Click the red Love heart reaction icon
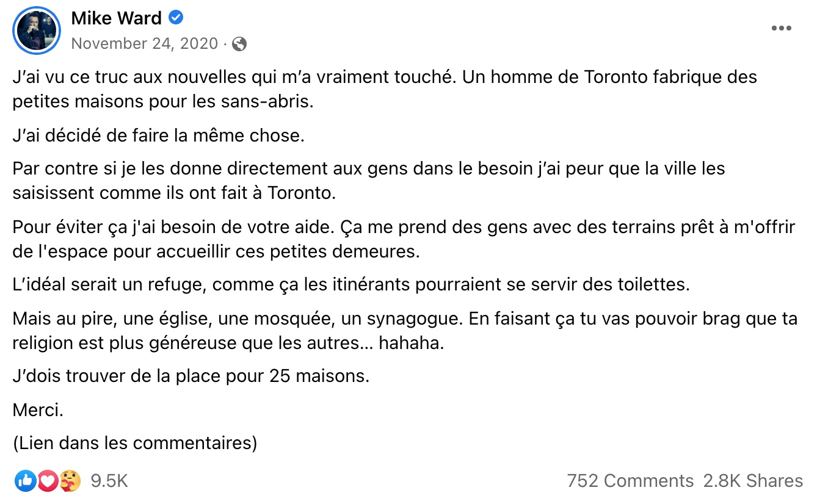817x504 pixels. [47, 481]
